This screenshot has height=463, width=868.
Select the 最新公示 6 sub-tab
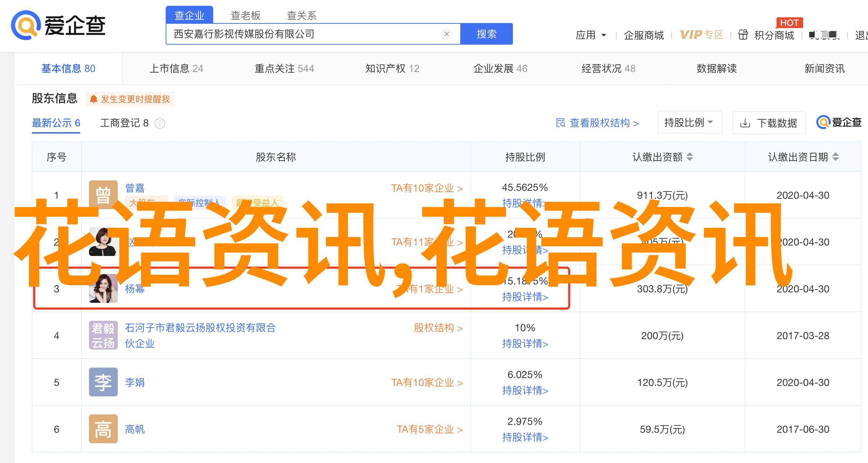tap(56, 123)
